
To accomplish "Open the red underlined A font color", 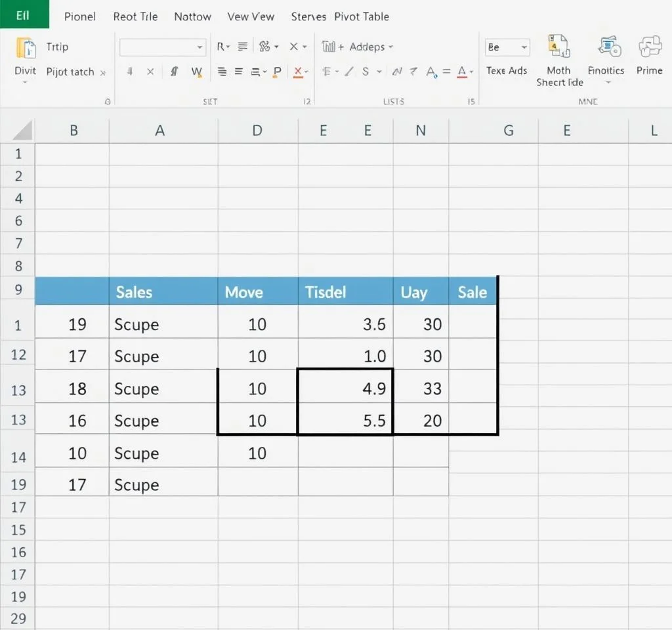I will [x=462, y=72].
